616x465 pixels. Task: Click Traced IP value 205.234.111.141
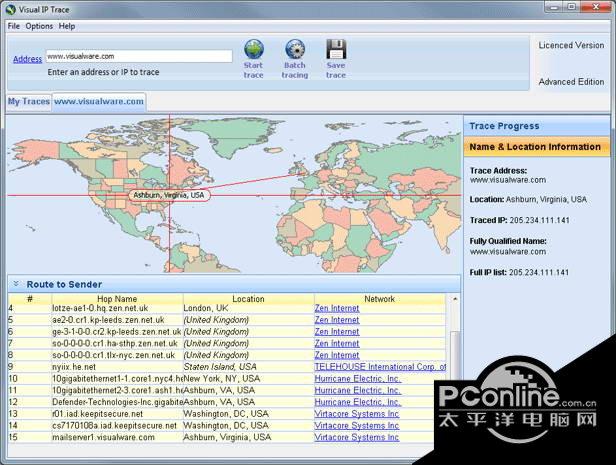coord(539,220)
